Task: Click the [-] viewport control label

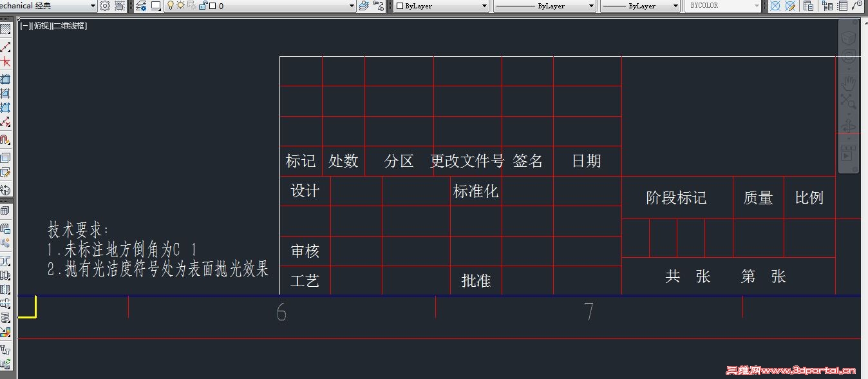Action: (x=24, y=26)
